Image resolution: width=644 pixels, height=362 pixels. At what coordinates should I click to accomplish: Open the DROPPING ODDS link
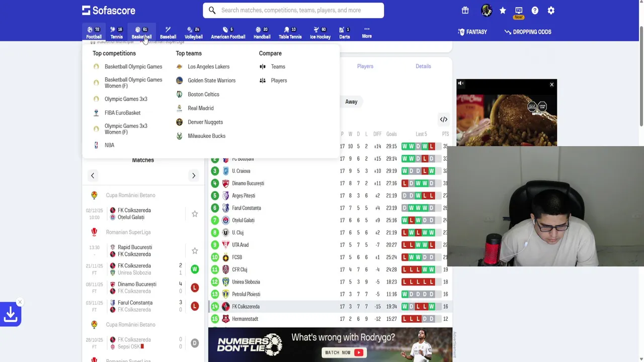point(528,32)
